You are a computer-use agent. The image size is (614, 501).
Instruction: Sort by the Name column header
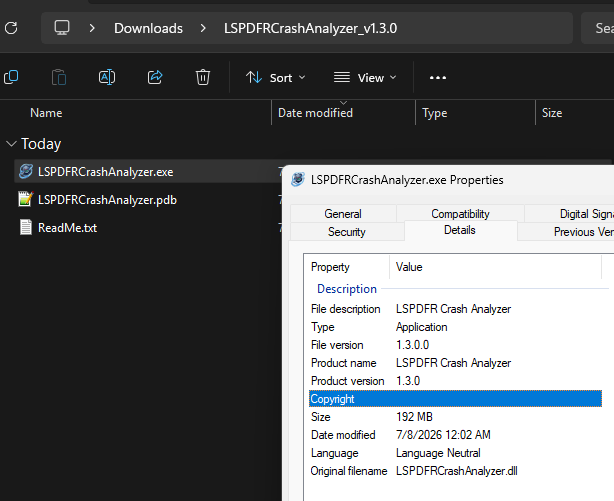coord(46,113)
